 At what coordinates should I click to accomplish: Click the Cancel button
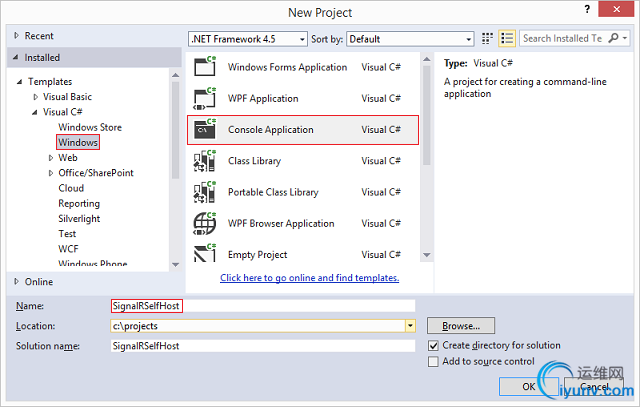(594, 387)
